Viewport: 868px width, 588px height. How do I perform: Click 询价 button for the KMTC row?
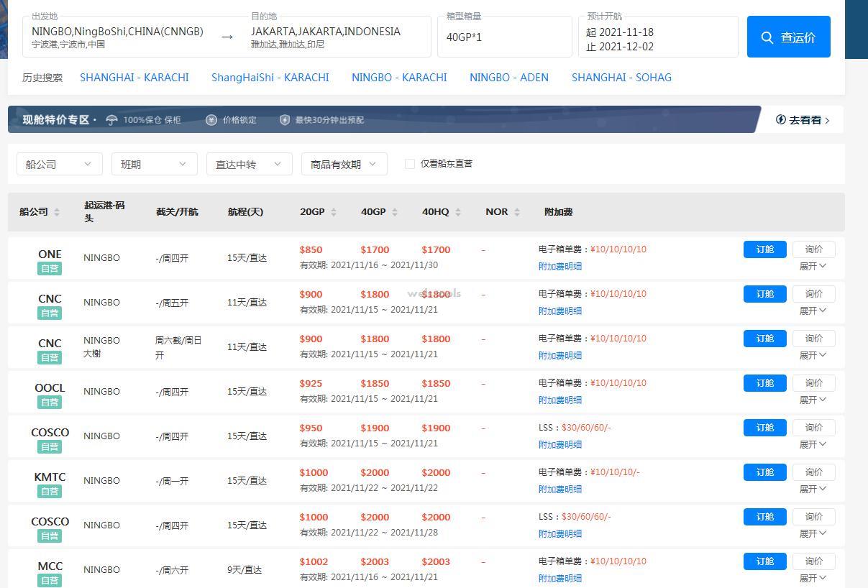click(x=813, y=472)
